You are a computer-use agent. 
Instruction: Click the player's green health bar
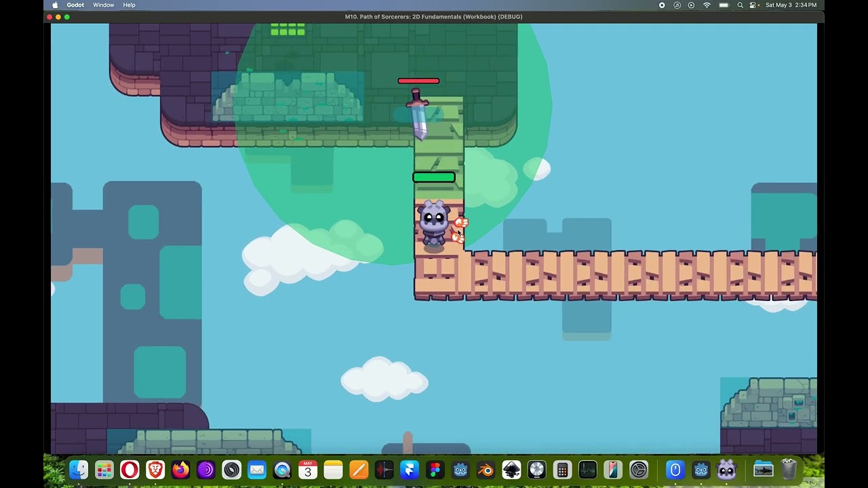(x=434, y=177)
